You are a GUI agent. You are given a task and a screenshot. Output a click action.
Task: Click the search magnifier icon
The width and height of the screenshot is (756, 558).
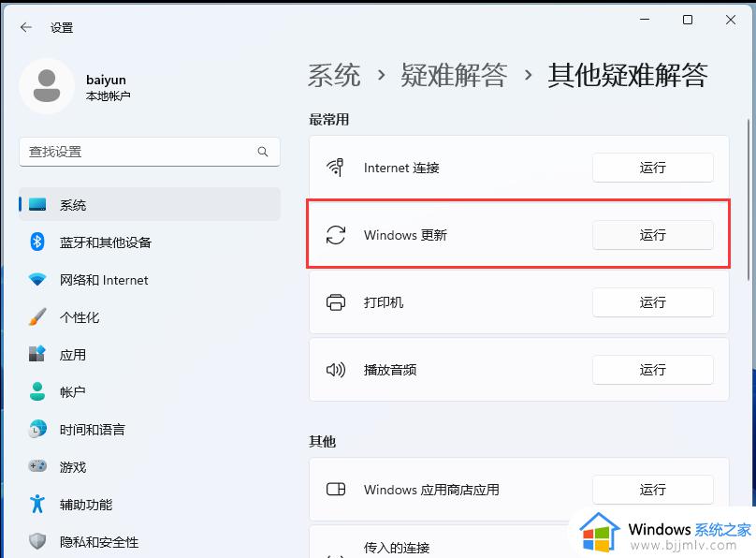263,152
